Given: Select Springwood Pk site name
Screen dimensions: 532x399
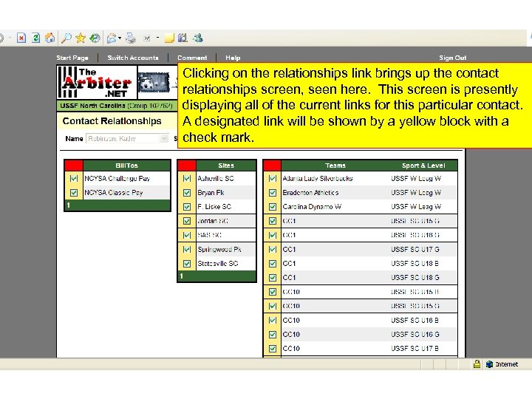Looking at the screenshot, I should tap(219, 250).
